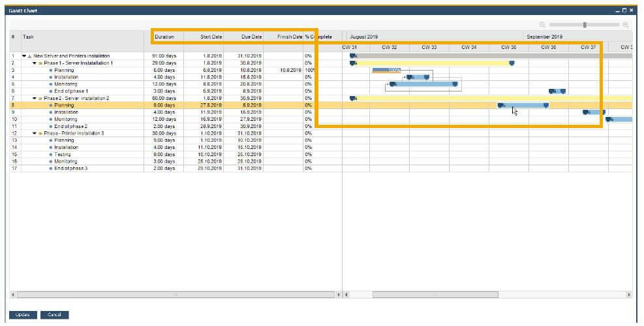
Task: Collapse Phase 2 - Server Installation 2
Action: (35, 98)
